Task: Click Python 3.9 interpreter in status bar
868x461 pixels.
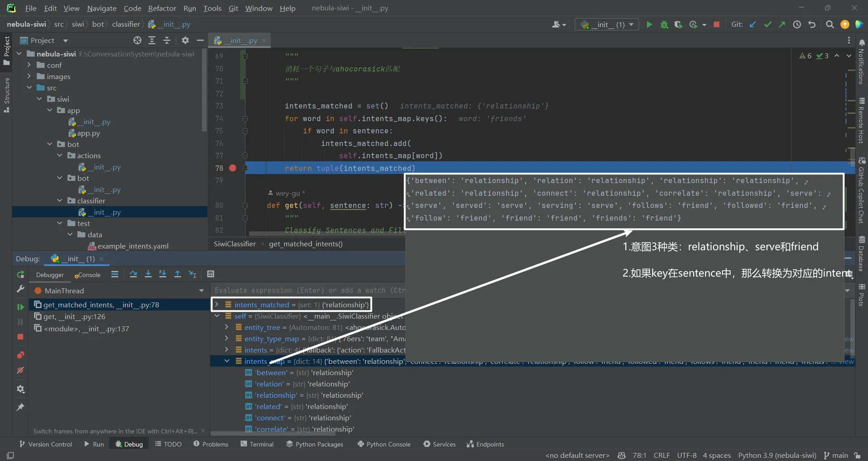Action: 777,455
